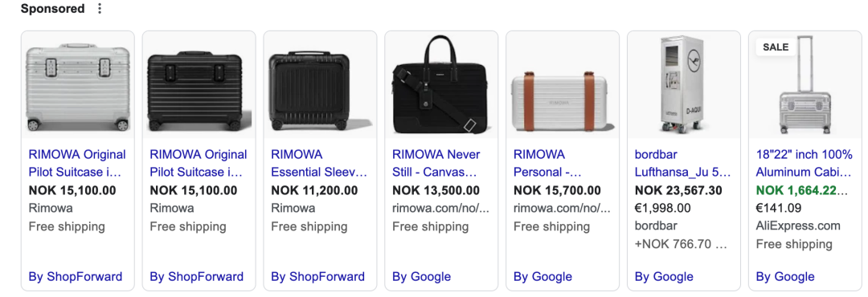Click By Google under the AliExpress listing

pos(785,277)
